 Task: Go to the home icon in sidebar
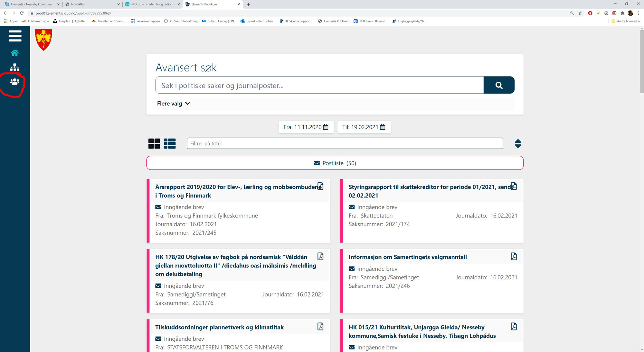[14, 53]
